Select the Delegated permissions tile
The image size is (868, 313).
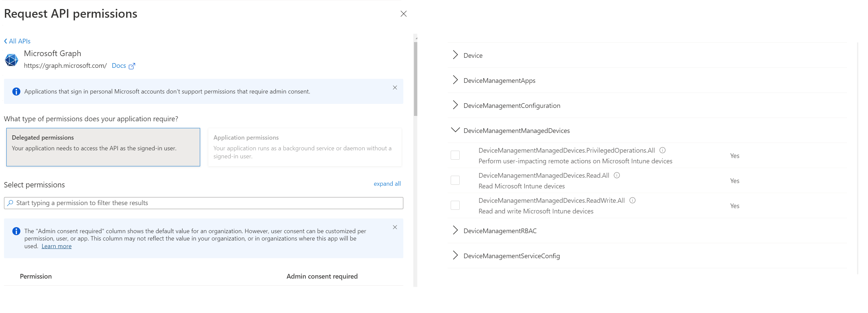(x=103, y=147)
